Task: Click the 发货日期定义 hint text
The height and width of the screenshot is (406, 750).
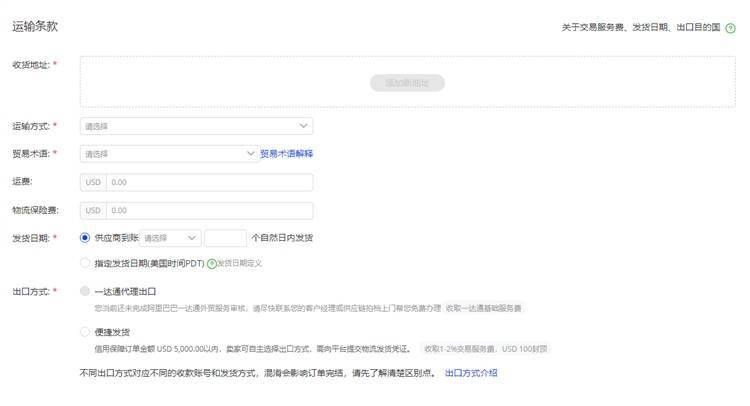Action: click(240, 263)
